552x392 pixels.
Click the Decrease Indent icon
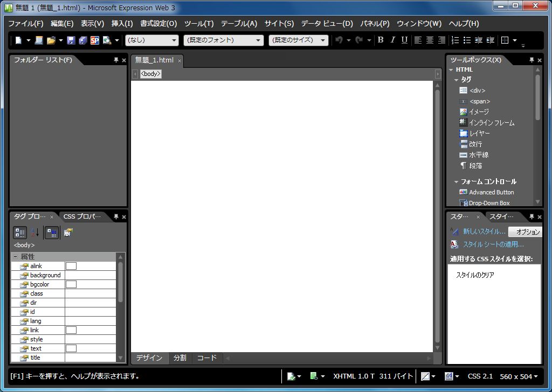click(479, 40)
